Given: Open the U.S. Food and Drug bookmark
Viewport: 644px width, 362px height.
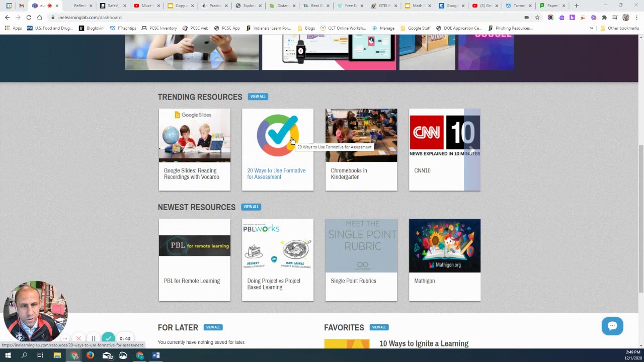Looking at the screenshot, I should (x=50, y=28).
